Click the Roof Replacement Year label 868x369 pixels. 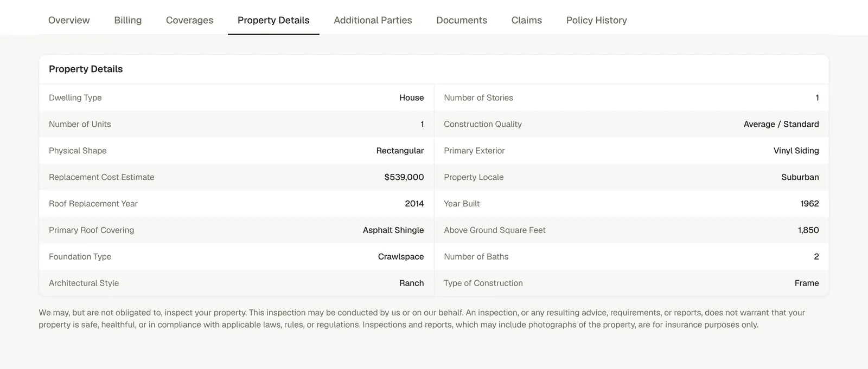click(93, 204)
